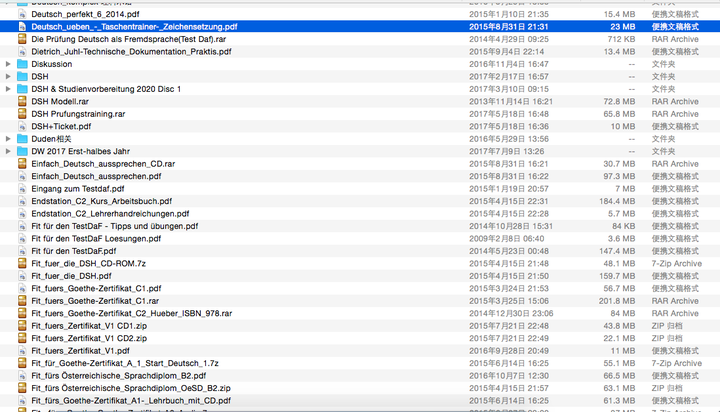The width and height of the screenshot is (720, 412).
Task: Select Fit_fürs Österreichische_Sprachdiplom_B2.pdf file name
Action: pos(118,375)
